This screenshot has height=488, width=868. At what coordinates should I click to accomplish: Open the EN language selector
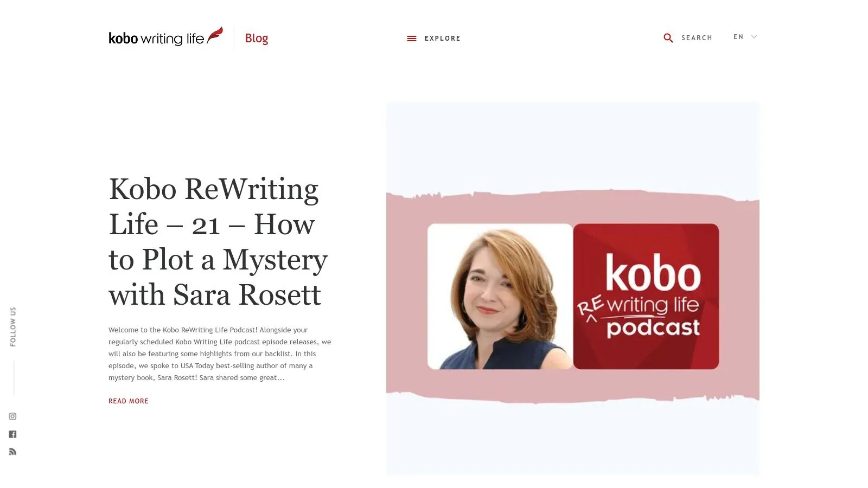738,37
